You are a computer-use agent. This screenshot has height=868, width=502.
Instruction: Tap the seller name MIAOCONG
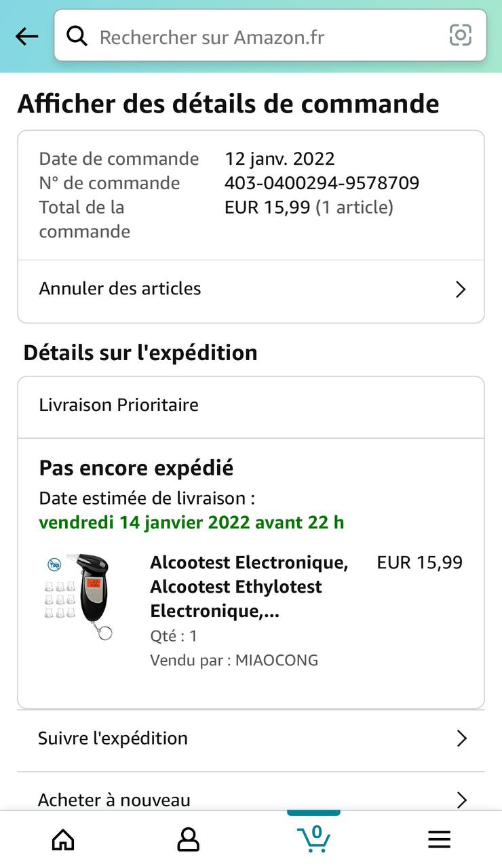point(277,660)
